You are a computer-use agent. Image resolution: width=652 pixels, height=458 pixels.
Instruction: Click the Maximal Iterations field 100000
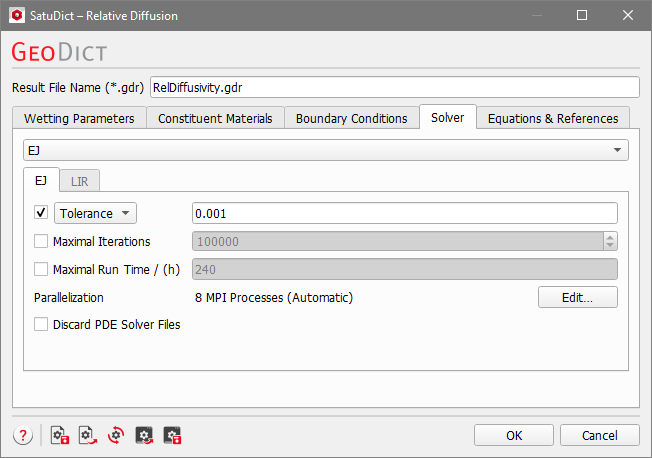point(398,241)
